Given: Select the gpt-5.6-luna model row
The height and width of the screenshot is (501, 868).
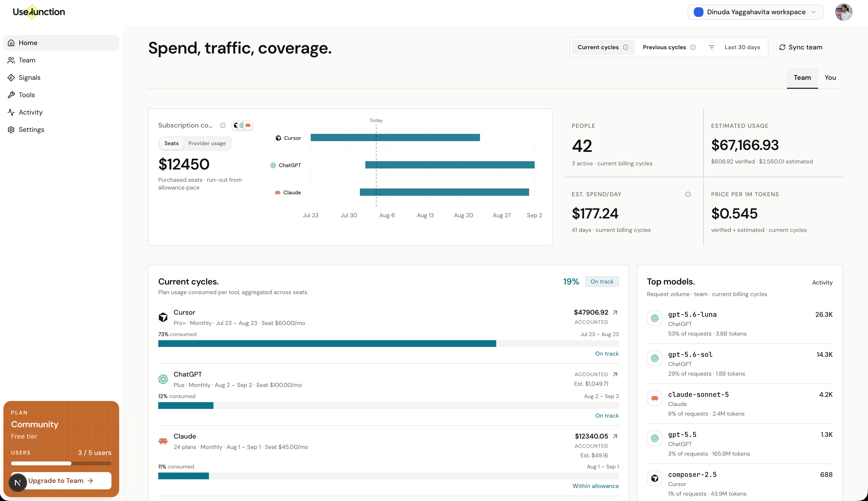Looking at the screenshot, I should coord(740,324).
